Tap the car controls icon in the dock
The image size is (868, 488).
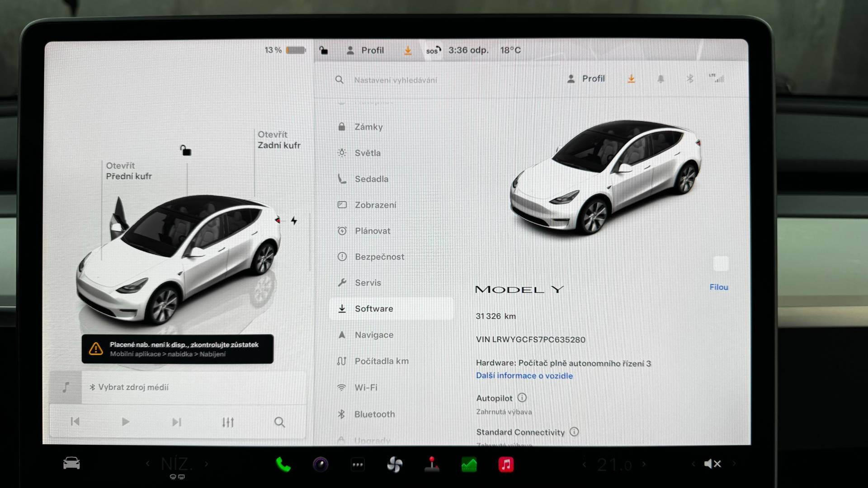pos(71,463)
